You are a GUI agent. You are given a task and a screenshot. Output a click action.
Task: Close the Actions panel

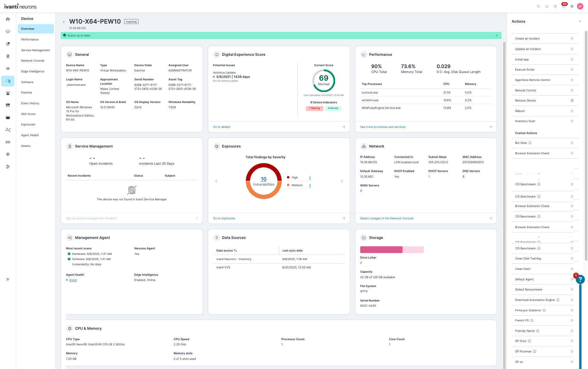pyautogui.click(x=580, y=21)
